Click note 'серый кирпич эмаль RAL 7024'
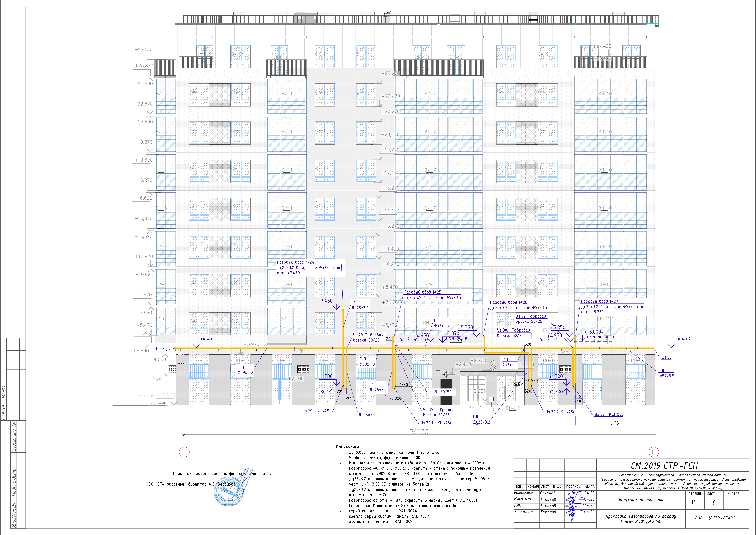The image size is (756, 535). click(x=383, y=511)
